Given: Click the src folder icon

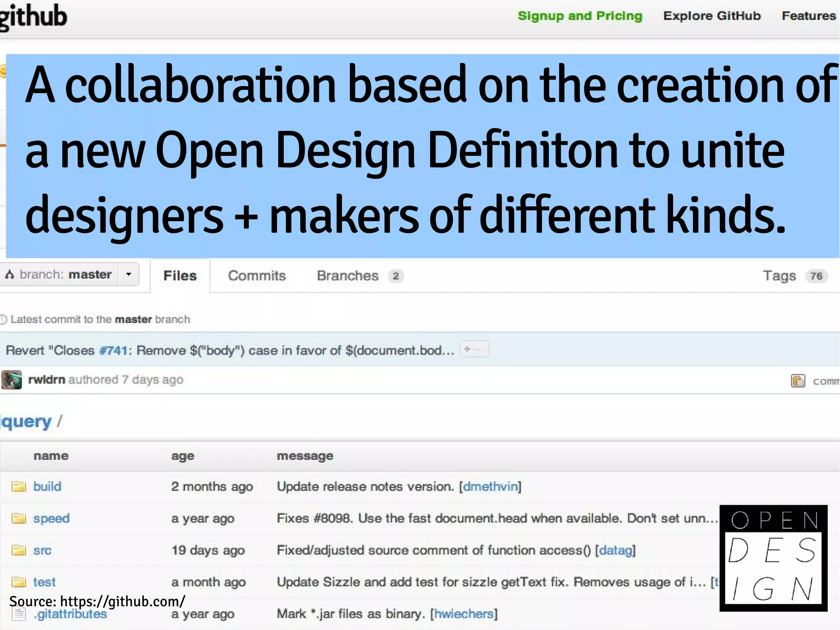Looking at the screenshot, I should pos(18,550).
